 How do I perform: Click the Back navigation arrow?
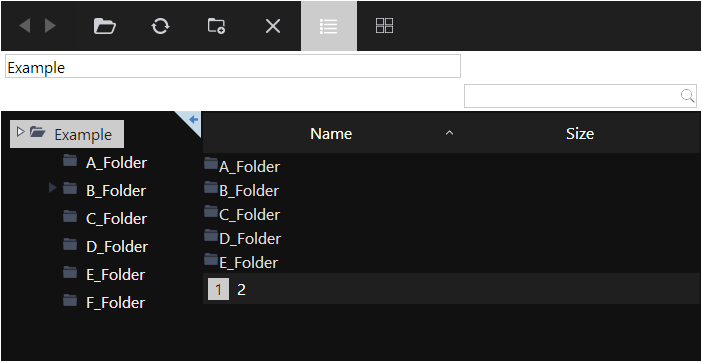[25, 26]
